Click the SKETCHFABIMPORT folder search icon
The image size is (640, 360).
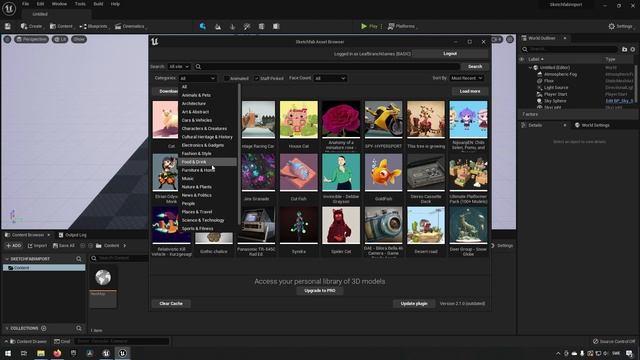coord(79,259)
